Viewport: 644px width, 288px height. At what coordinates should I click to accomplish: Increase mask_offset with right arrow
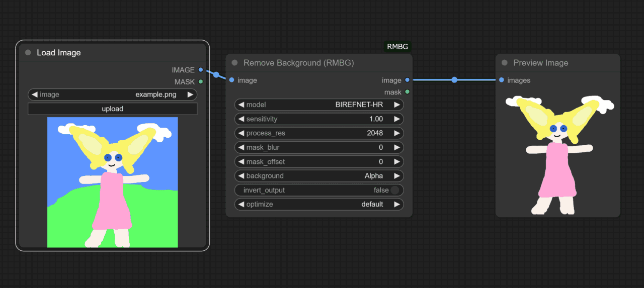coord(396,162)
